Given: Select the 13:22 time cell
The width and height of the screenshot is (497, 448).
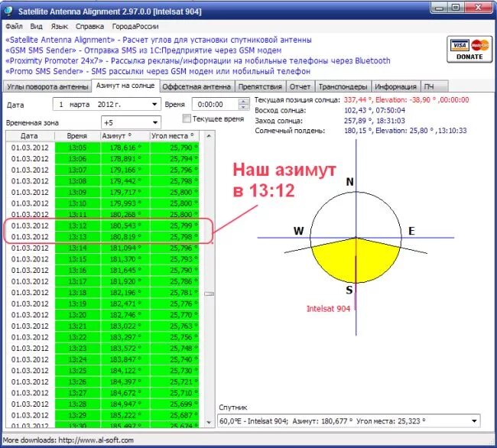Looking at the screenshot, I should (x=77, y=337).
